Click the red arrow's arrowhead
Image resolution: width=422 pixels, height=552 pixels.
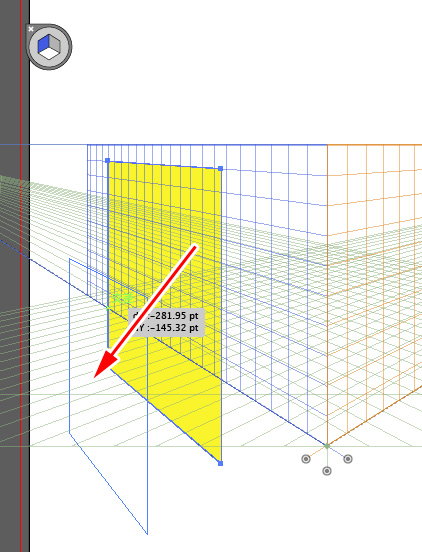pos(106,366)
